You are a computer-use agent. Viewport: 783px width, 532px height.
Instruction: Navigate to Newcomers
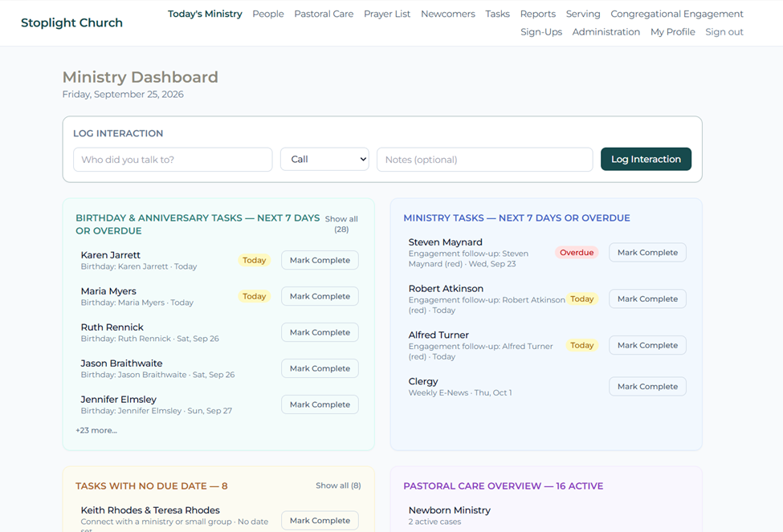448,14
